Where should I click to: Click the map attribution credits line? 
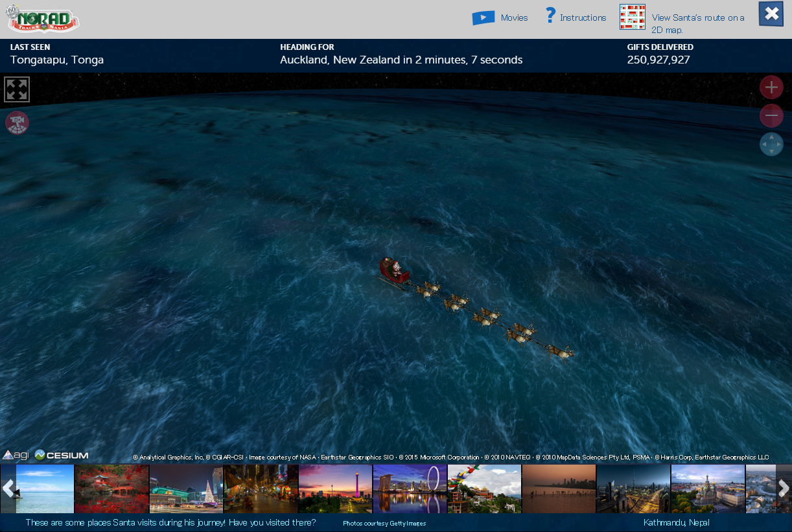[x=450, y=457]
